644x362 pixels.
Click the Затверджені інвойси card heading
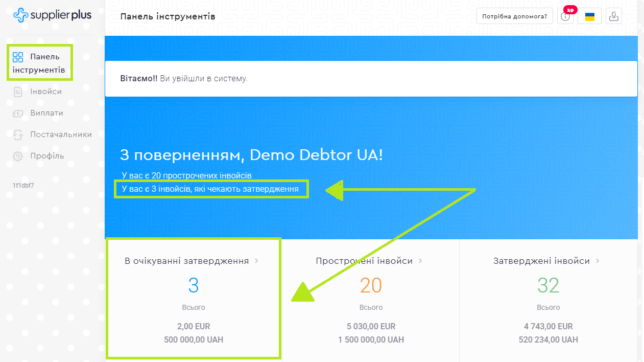click(541, 261)
